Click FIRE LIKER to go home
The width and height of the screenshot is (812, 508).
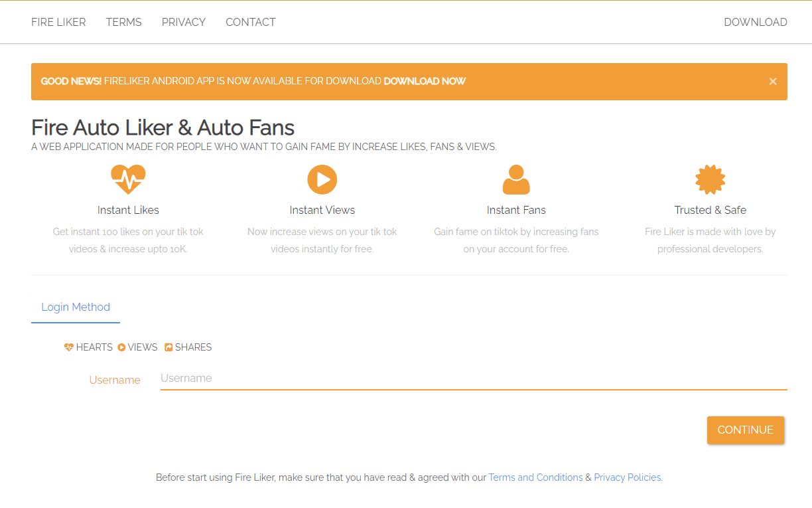(x=58, y=22)
